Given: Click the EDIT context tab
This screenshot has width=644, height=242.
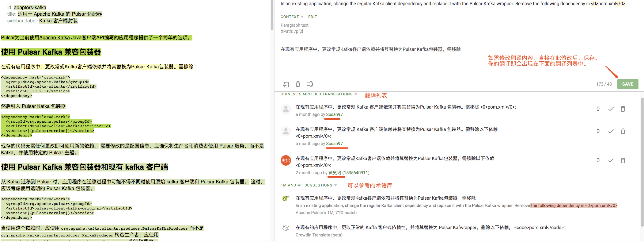Looking at the screenshot, I should click(x=312, y=17).
